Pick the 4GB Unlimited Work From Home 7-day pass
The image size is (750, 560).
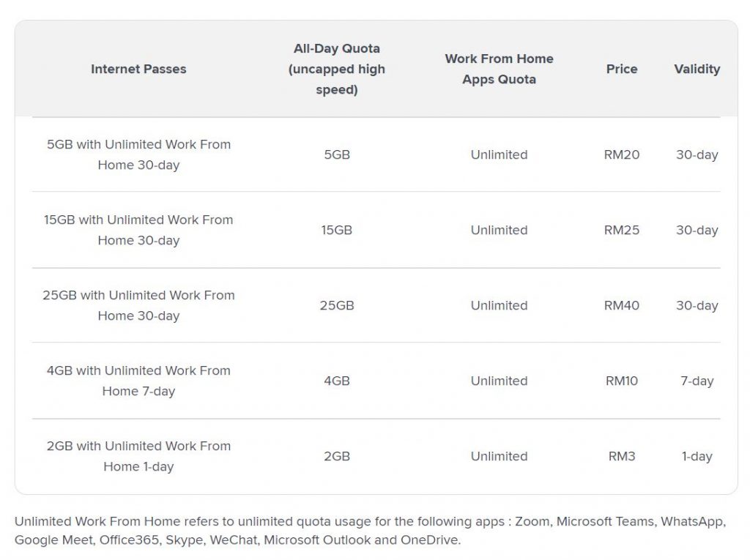[138, 381]
